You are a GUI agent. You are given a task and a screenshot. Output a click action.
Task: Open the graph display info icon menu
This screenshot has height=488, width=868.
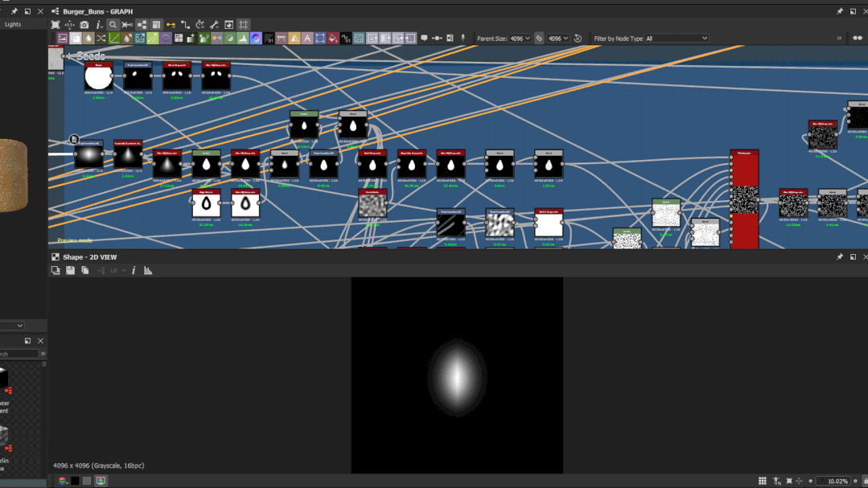98,25
